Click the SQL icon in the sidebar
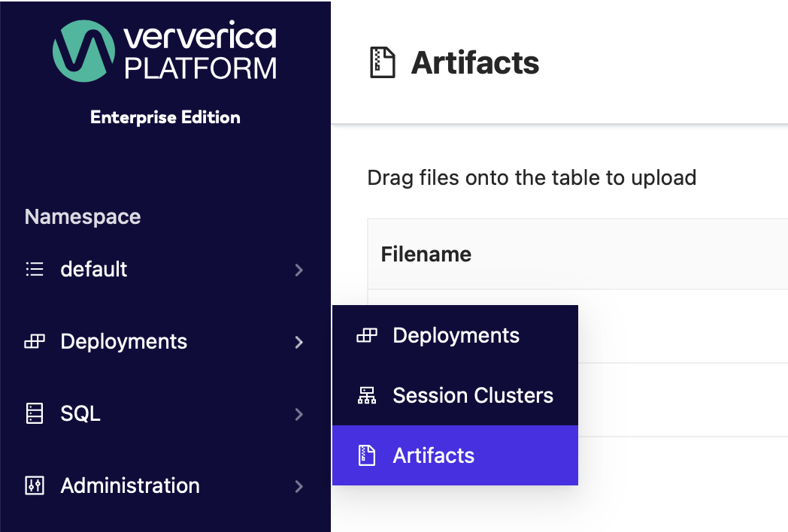This screenshot has height=532, width=788. pos(35,414)
